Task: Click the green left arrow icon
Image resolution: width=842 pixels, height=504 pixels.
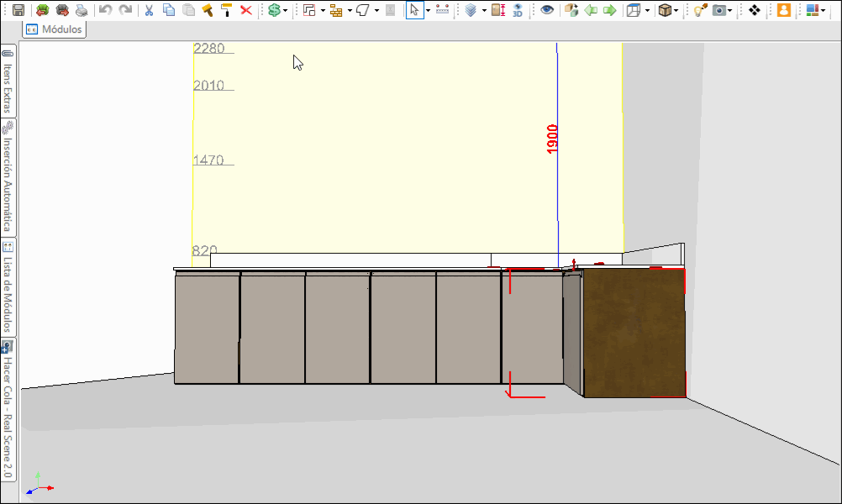Action: [591, 10]
